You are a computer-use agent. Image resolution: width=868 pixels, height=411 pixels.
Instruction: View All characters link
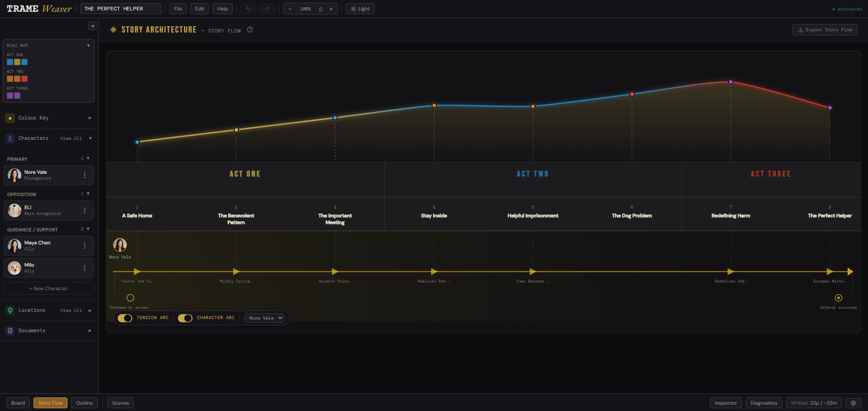(x=71, y=139)
